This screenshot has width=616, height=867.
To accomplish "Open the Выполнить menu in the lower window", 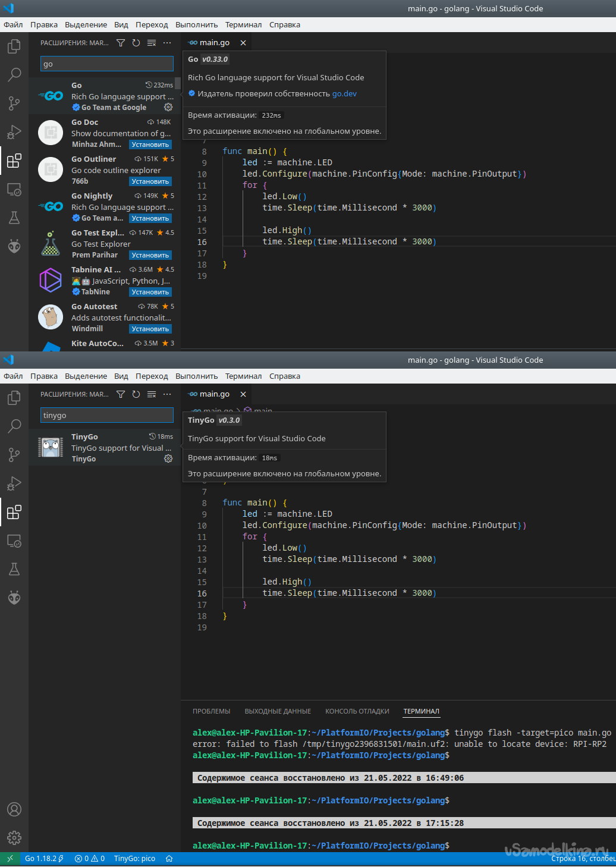I will coord(197,376).
